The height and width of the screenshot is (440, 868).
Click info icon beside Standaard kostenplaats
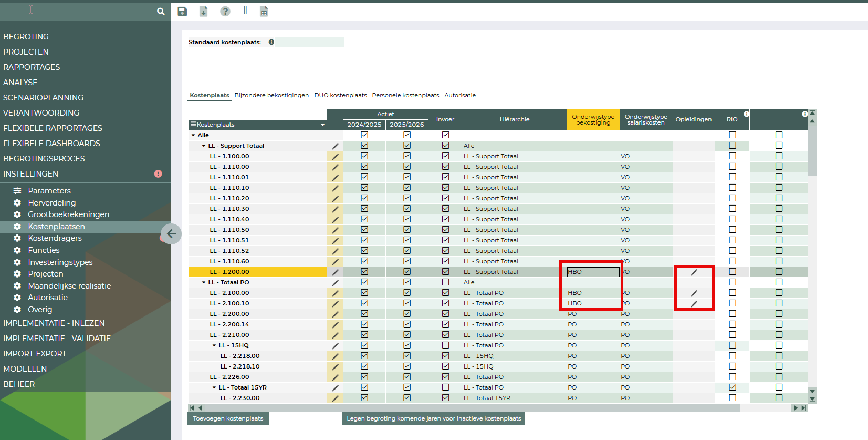tap(271, 42)
